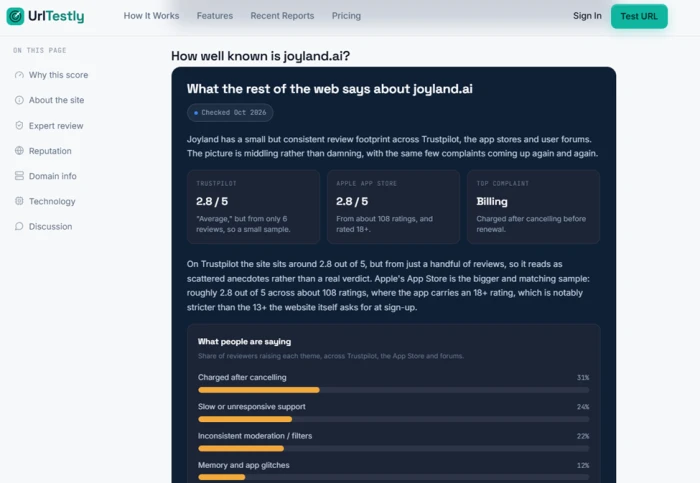Viewport: 700px width, 483px height.
Task: Click the globe icon beside Reputation
Action: coord(19,150)
